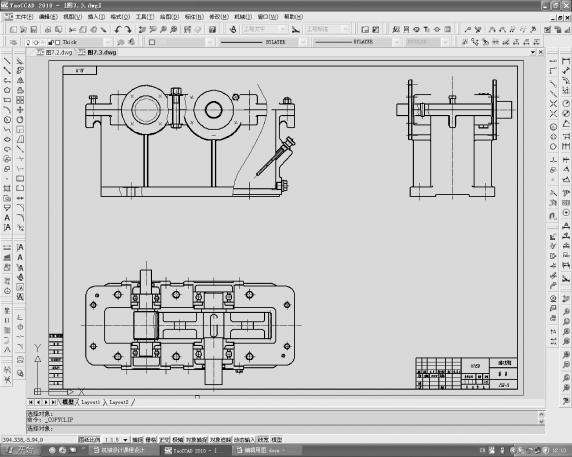Viewport: 572px width, 457px height.
Task: Click the text style 'A' icon
Action: 233,30
